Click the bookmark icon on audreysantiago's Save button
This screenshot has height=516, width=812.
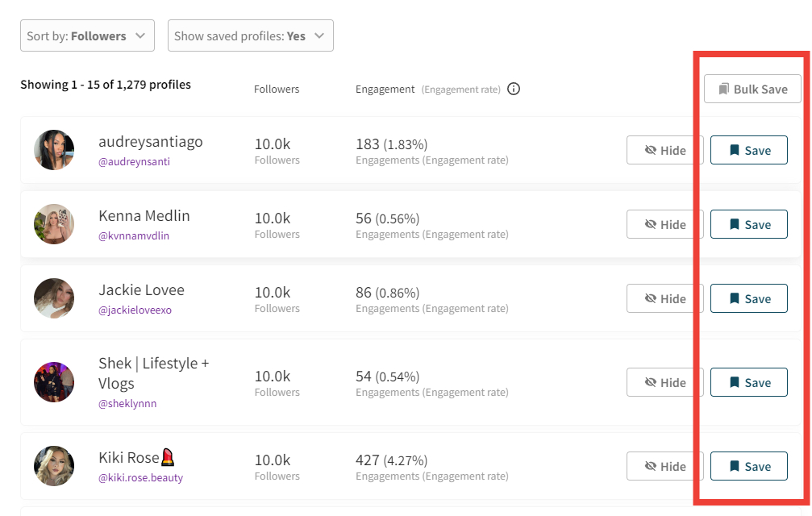(x=735, y=149)
